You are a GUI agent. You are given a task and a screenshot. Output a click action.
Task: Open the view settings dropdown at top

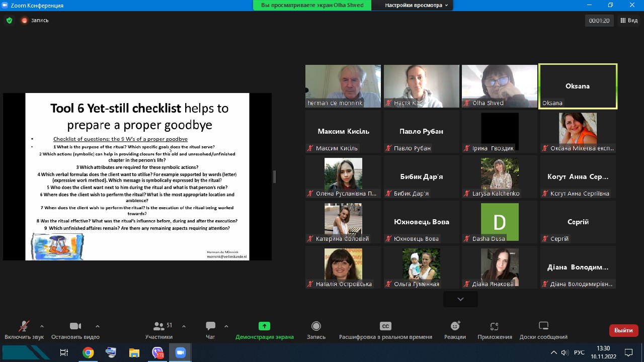click(417, 5)
